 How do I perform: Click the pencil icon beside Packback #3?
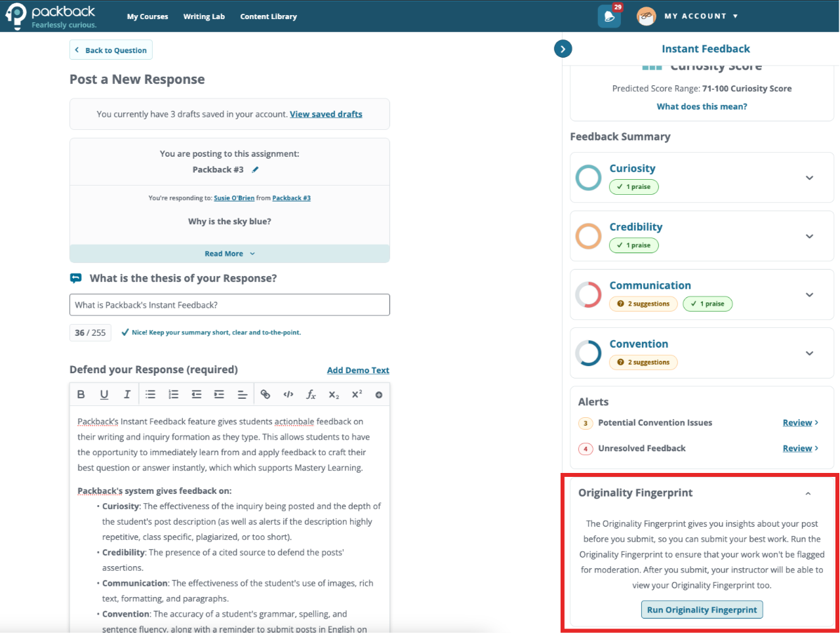(x=255, y=170)
